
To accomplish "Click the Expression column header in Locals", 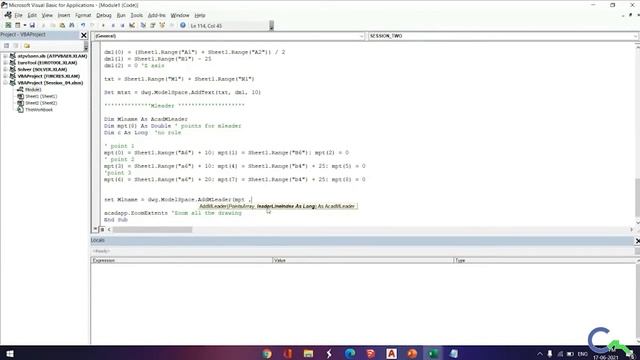I will pos(182,260).
